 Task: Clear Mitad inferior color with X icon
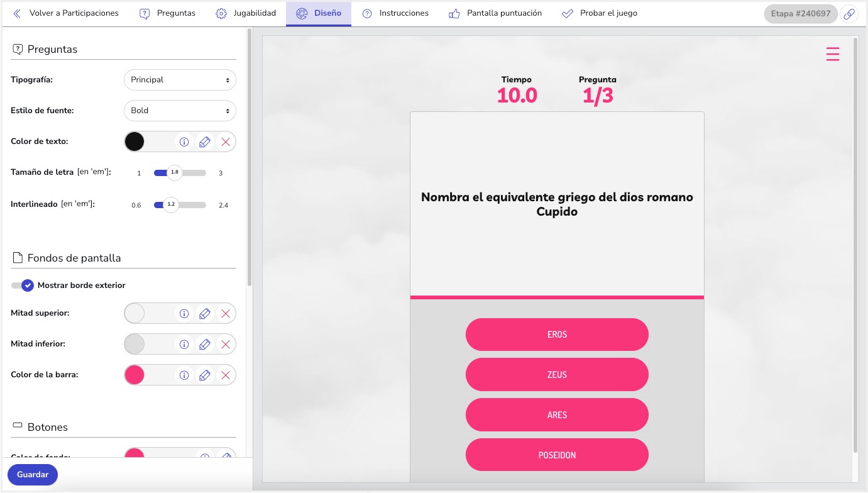coord(226,345)
